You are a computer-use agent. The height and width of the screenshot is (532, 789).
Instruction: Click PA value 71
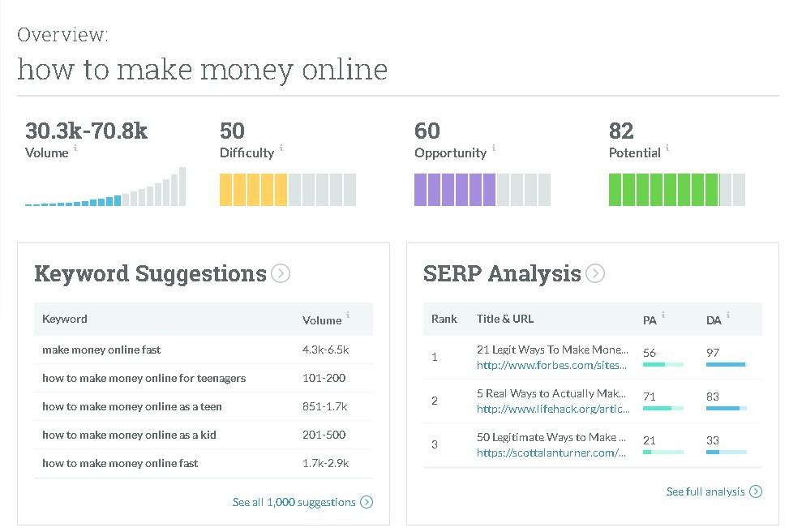click(x=649, y=397)
